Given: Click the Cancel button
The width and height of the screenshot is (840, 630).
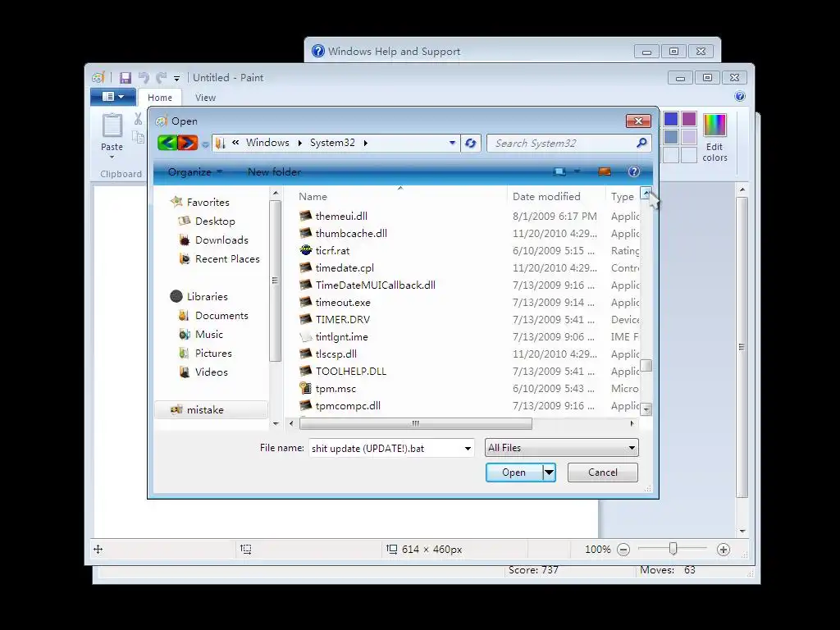Looking at the screenshot, I should point(603,472).
